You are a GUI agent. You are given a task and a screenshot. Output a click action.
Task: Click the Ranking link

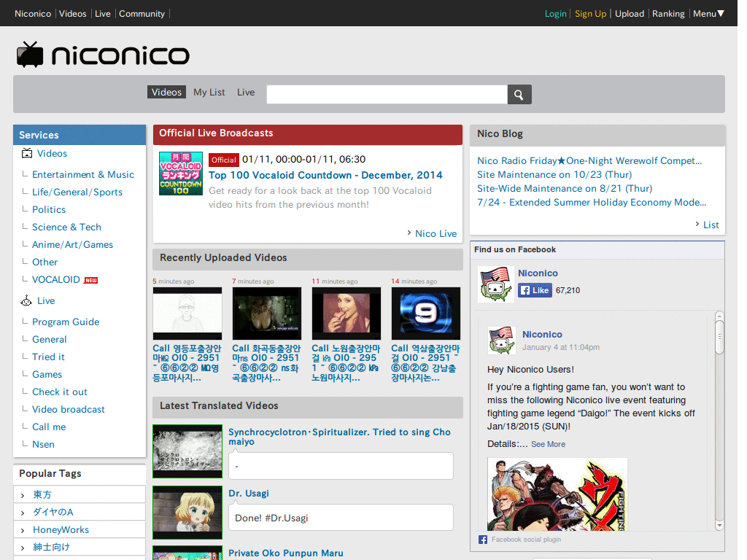tap(668, 14)
